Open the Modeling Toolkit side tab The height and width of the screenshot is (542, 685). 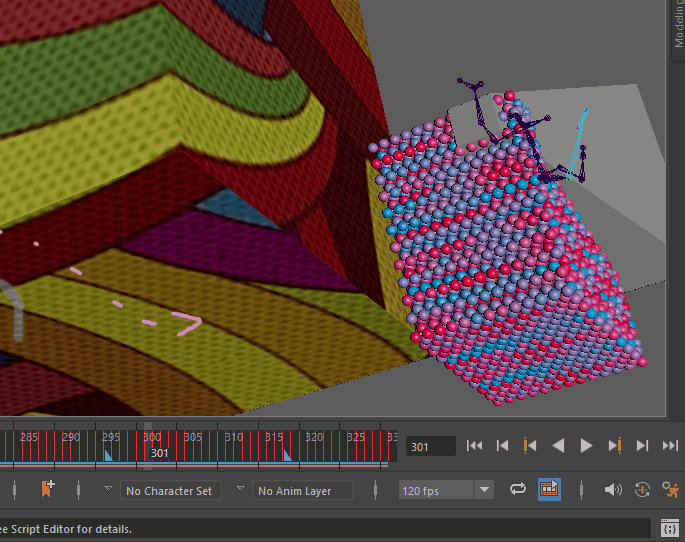(677, 24)
